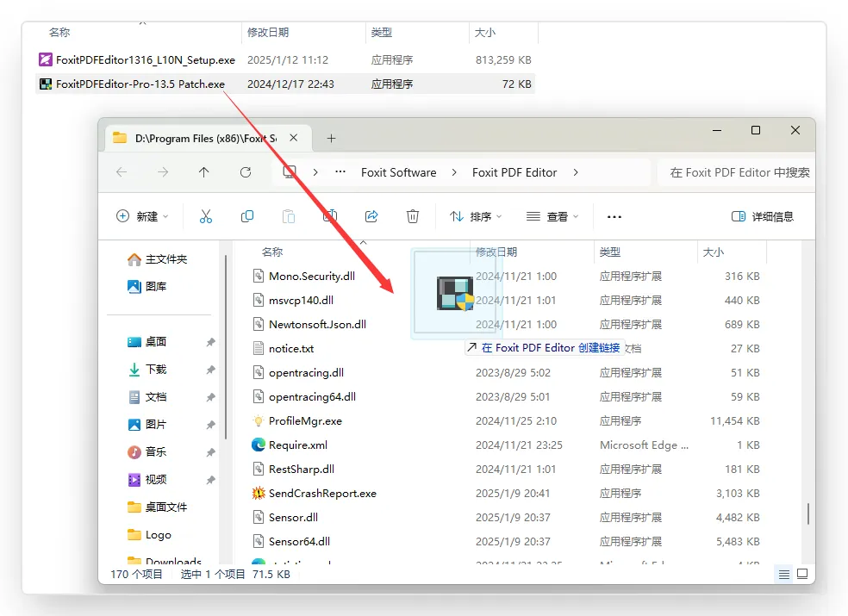848x616 pixels.
Task: Open 视频 videos in sidebar
Action: pos(147,480)
